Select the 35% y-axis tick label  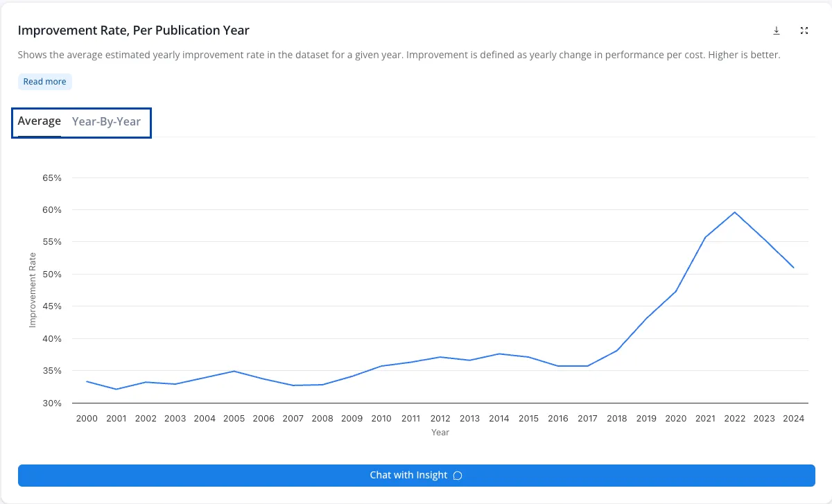[x=52, y=371]
